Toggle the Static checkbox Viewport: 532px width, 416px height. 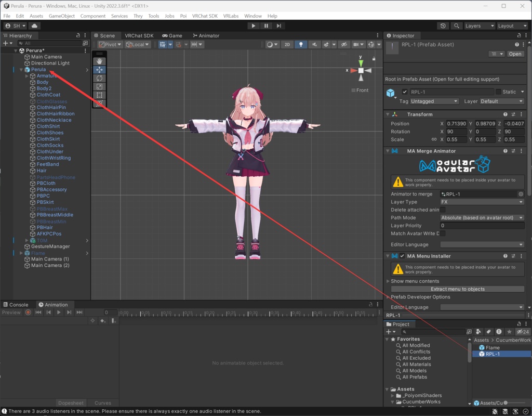pos(498,92)
